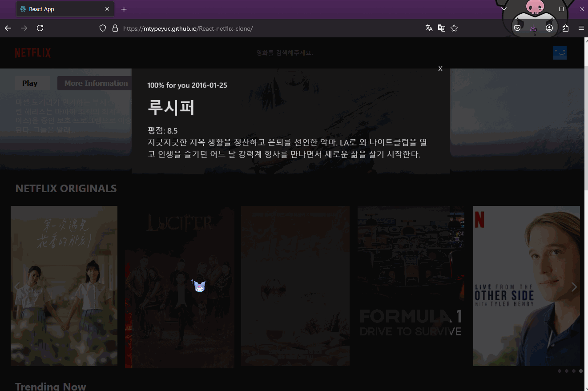Open the Pocket save icon
The image size is (588, 391).
(x=517, y=28)
